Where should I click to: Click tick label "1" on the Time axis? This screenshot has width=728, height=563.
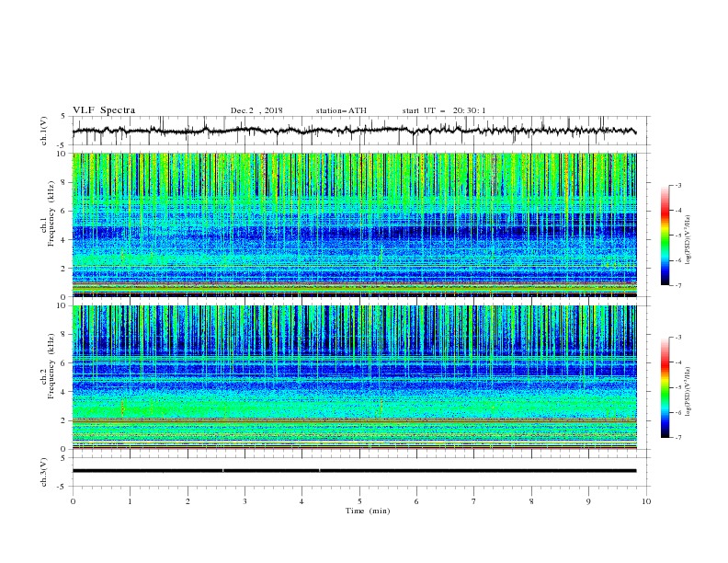pos(131,501)
